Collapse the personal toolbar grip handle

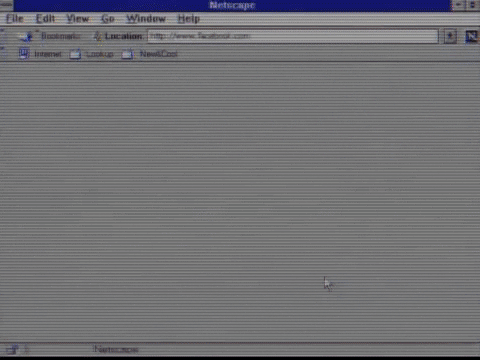3,54
